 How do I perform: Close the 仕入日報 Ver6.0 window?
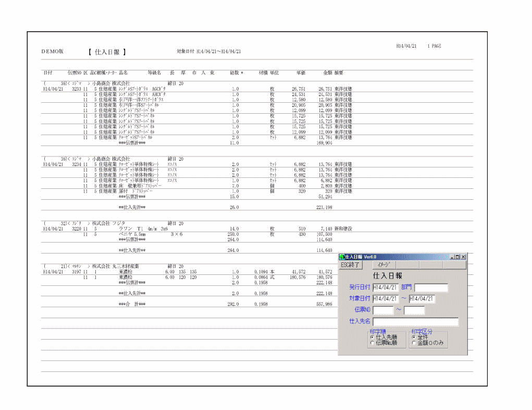point(463,257)
